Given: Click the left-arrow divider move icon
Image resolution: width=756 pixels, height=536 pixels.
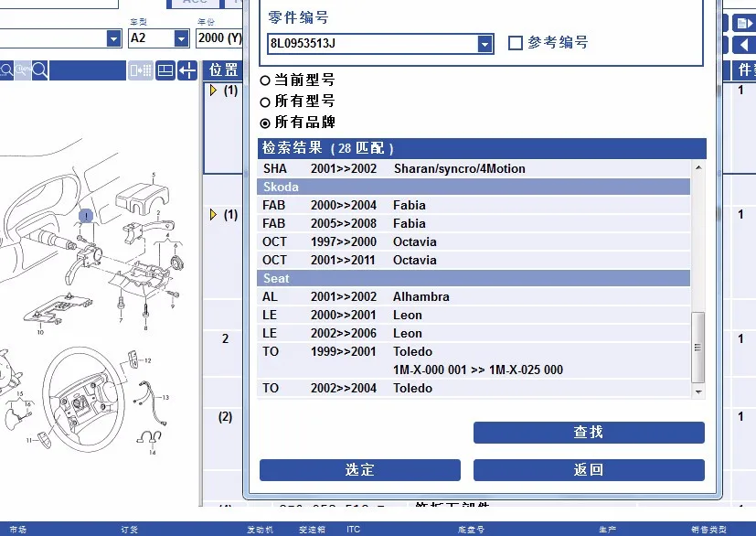Looking at the screenshot, I should pyautogui.click(x=187, y=70).
